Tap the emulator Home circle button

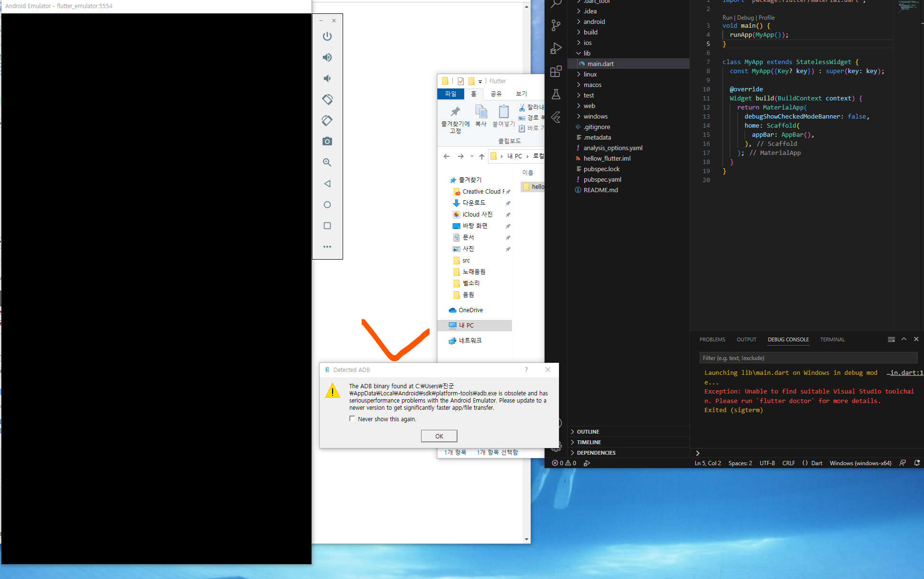[x=327, y=205]
